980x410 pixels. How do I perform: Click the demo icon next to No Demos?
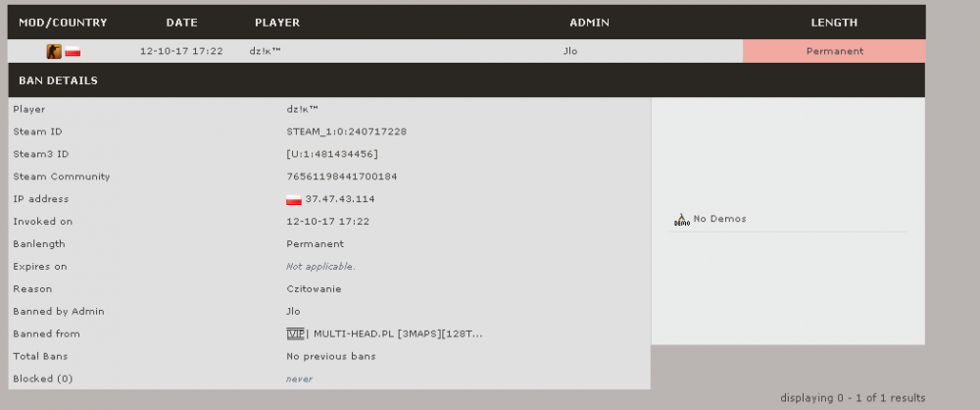point(682,220)
